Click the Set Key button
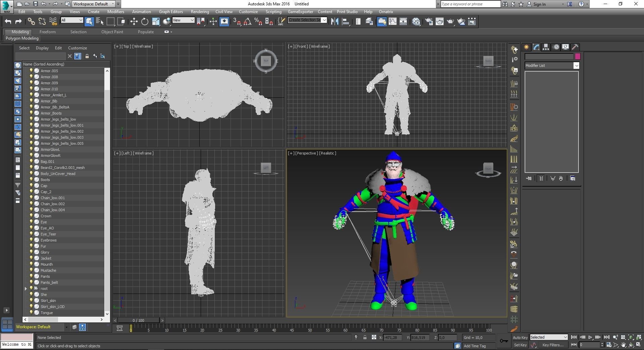This screenshot has width=644, height=350. click(520, 345)
